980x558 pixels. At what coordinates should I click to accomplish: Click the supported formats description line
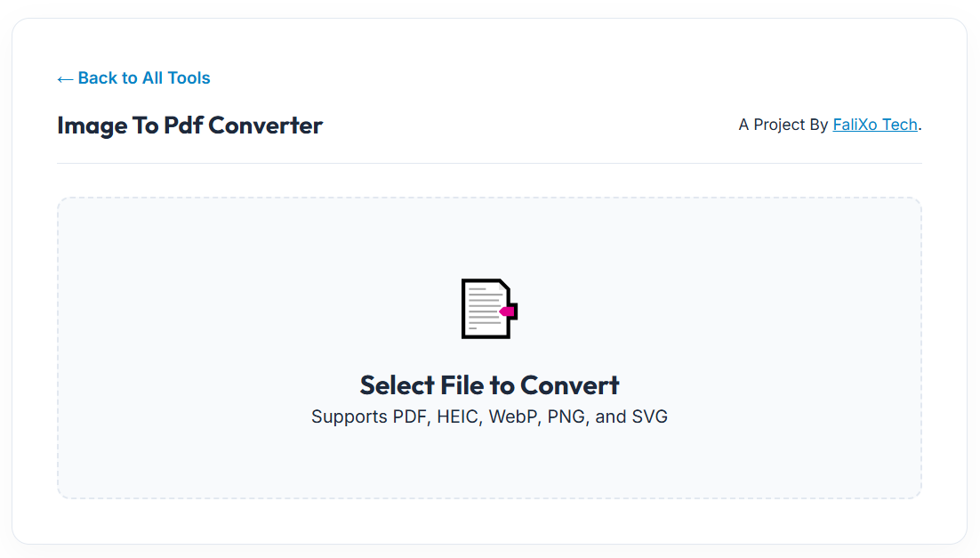pyautogui.click(x=489, y=416)
